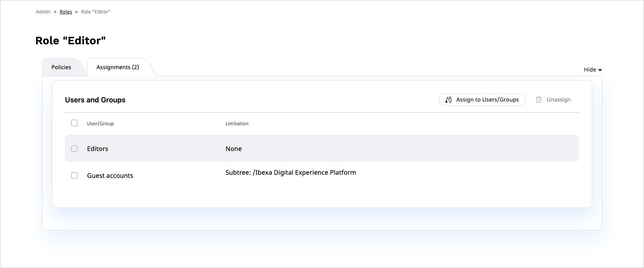This screenshot has width=644, height=268.
Task: Switch to the Policies tab
Action: tap(61, 67)
